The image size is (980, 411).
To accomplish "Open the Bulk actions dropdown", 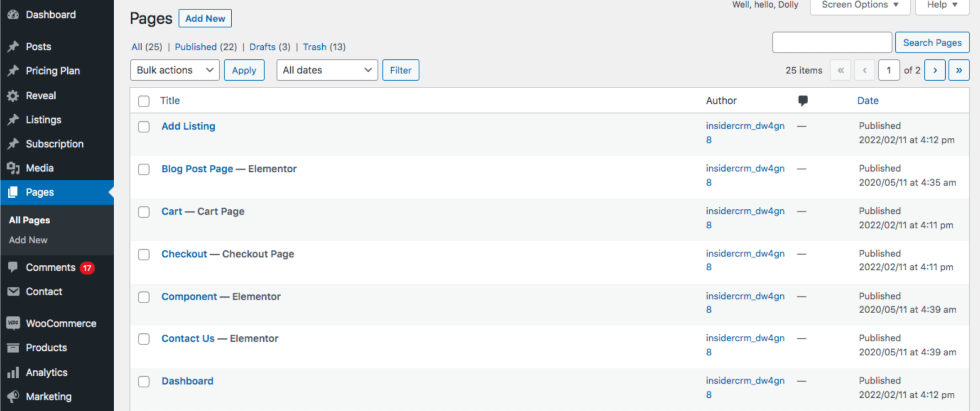I will pos(175,70).
